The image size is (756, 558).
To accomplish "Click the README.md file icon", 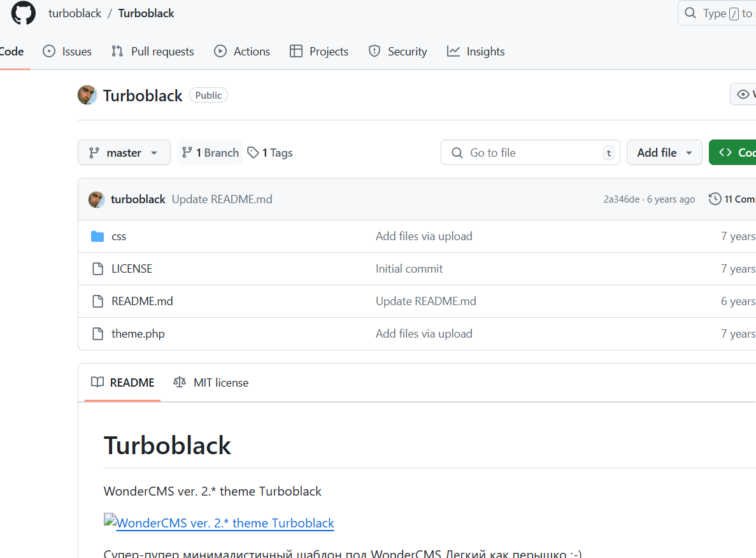I will (98, 301).
